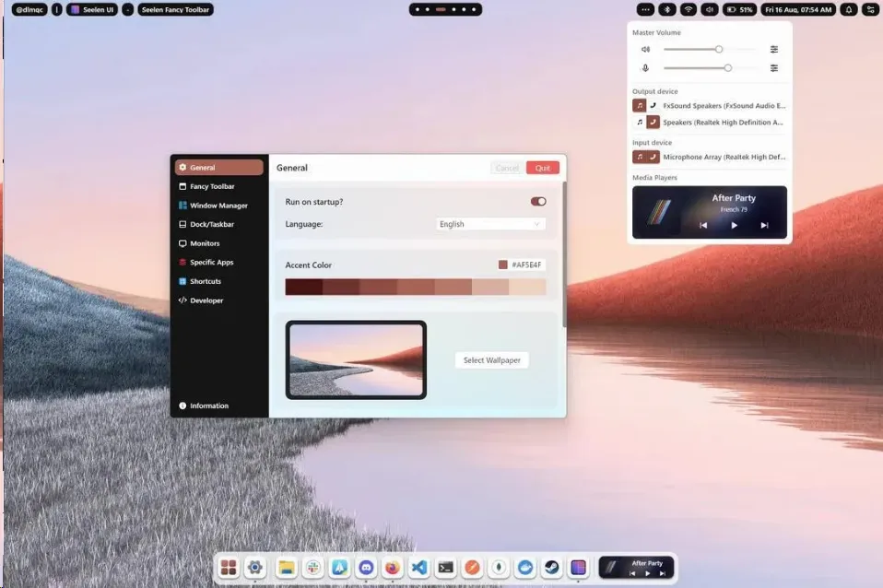Skip to next track in volume panel player
The image size is (883, 588).
[764, 225]
